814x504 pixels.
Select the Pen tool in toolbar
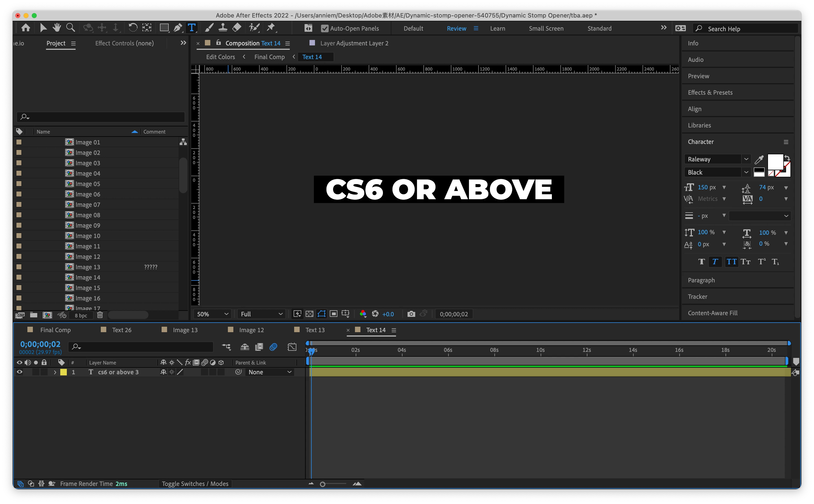178,28
